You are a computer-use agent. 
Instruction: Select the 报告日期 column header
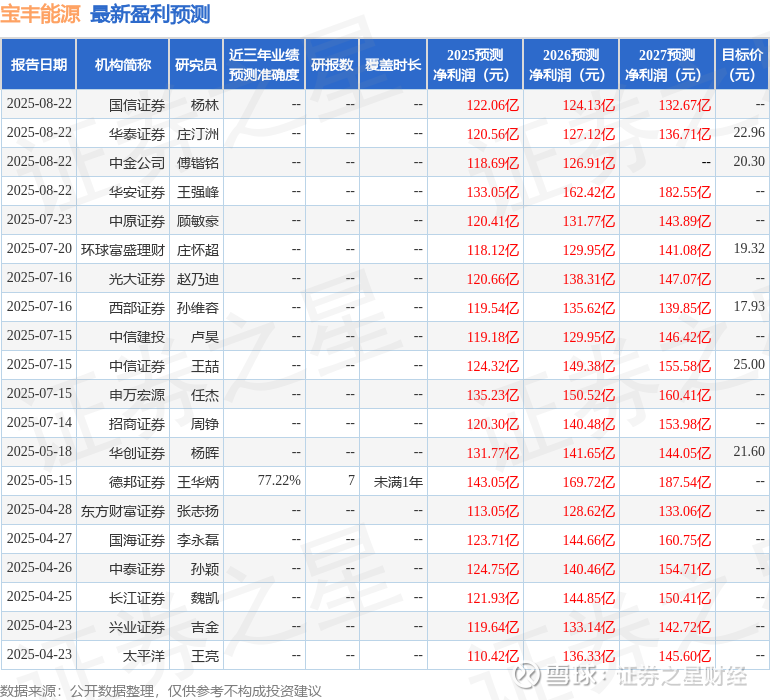coord(39,65)
